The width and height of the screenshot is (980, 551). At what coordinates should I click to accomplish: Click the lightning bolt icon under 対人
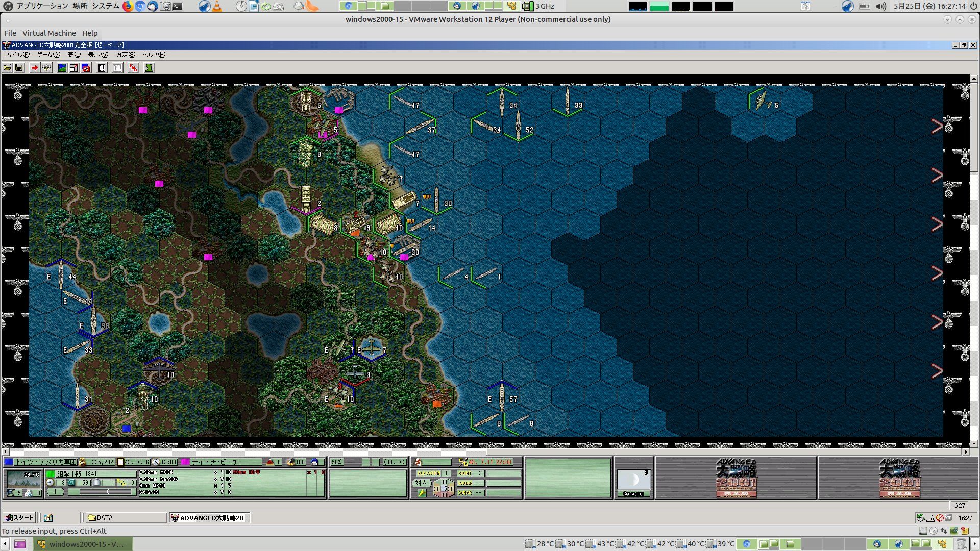click(421, 493)
